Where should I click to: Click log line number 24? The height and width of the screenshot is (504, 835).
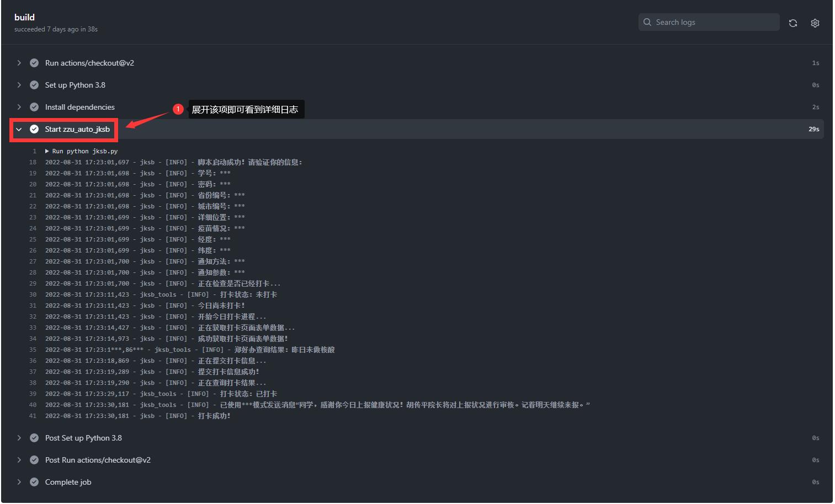click(33, 228)
